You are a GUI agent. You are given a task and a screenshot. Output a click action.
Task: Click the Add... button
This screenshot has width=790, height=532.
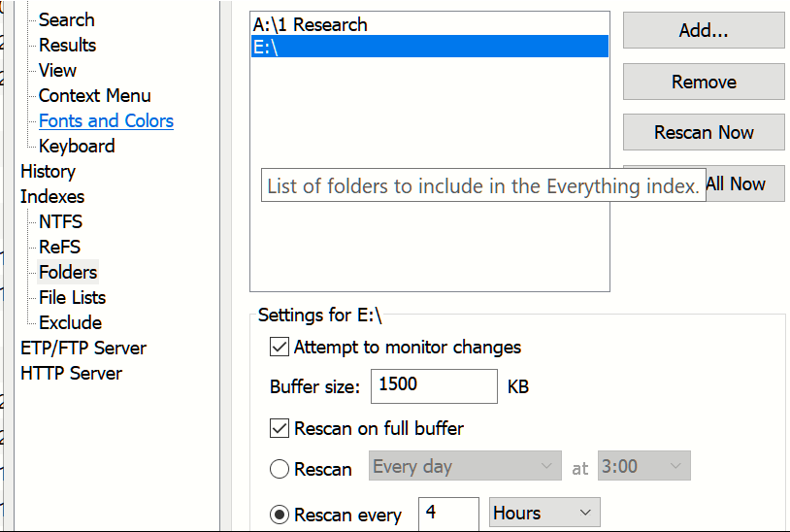click(704, 30)
